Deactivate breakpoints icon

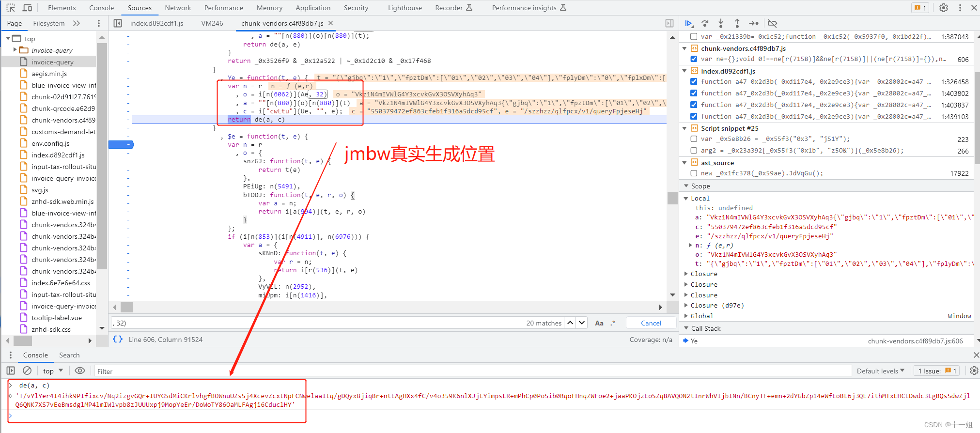(x=772, y=23)
